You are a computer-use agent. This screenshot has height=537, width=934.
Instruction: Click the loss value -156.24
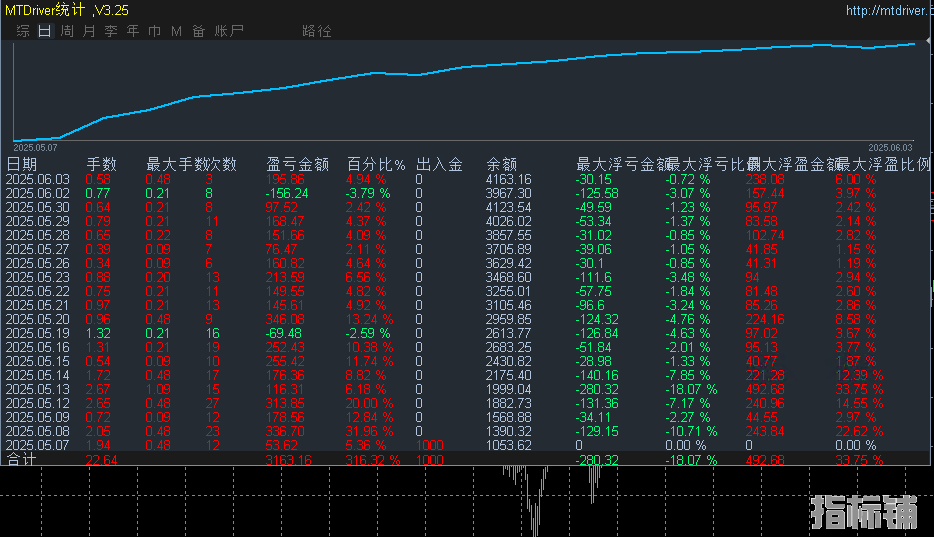(287, 193)
